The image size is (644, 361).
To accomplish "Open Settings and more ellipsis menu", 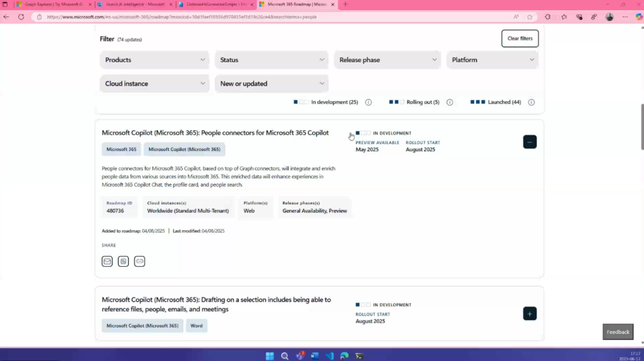I will 625,17.
